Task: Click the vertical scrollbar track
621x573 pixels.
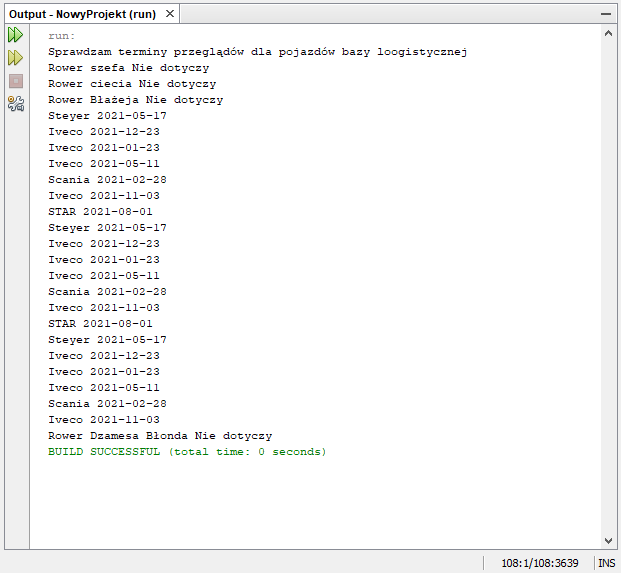Action: (608, 300)
